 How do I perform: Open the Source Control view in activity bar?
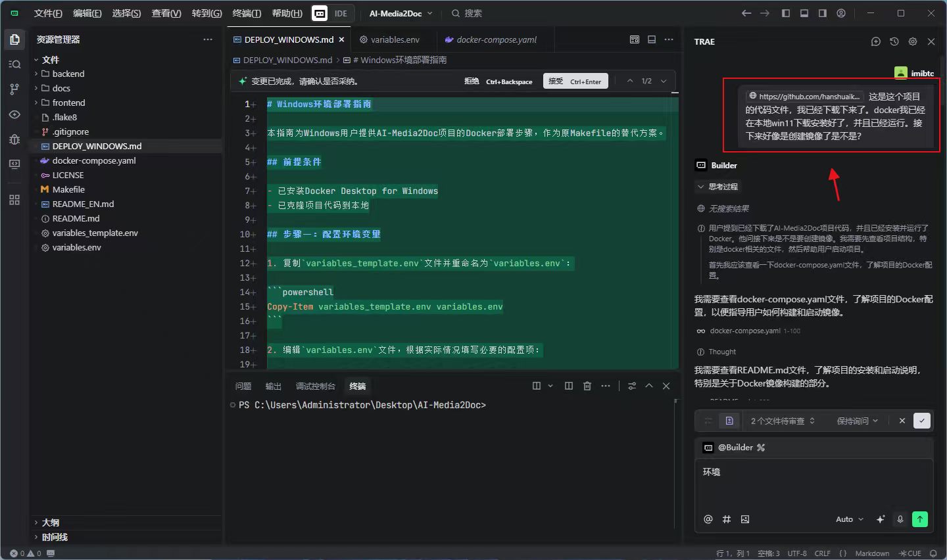pos(14,89)
